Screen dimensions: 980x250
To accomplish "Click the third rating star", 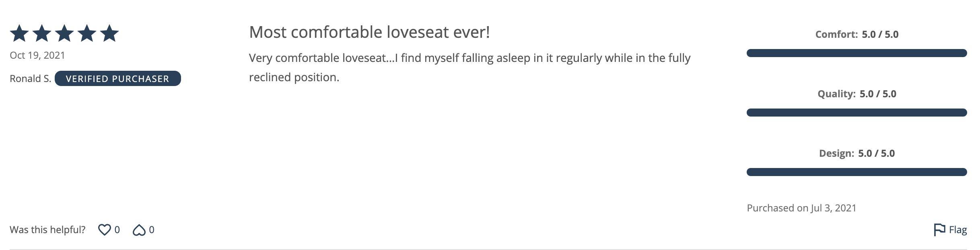I will pos(64,33).
